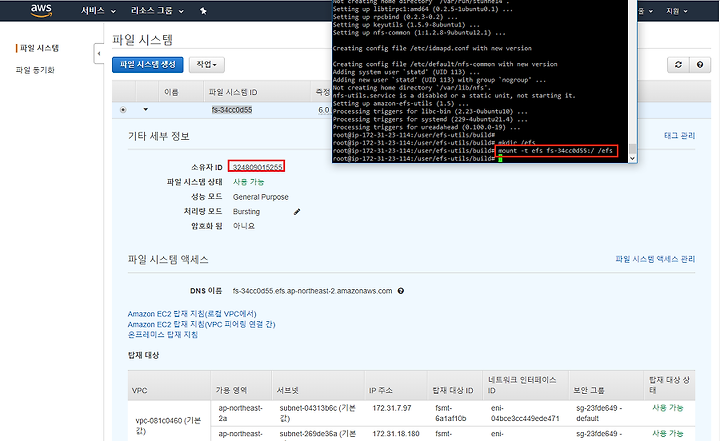Collapse the fs-34cc0d55 row details arrow
Image resolution: width=720 pixels, height=441 pixels.
pyautogui.click(x=146, y=109)
